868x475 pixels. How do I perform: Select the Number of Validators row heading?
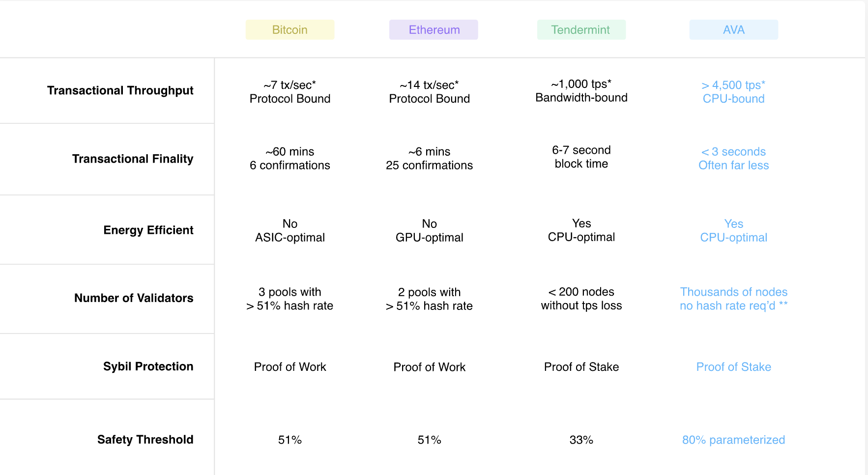tap(134, 298)
